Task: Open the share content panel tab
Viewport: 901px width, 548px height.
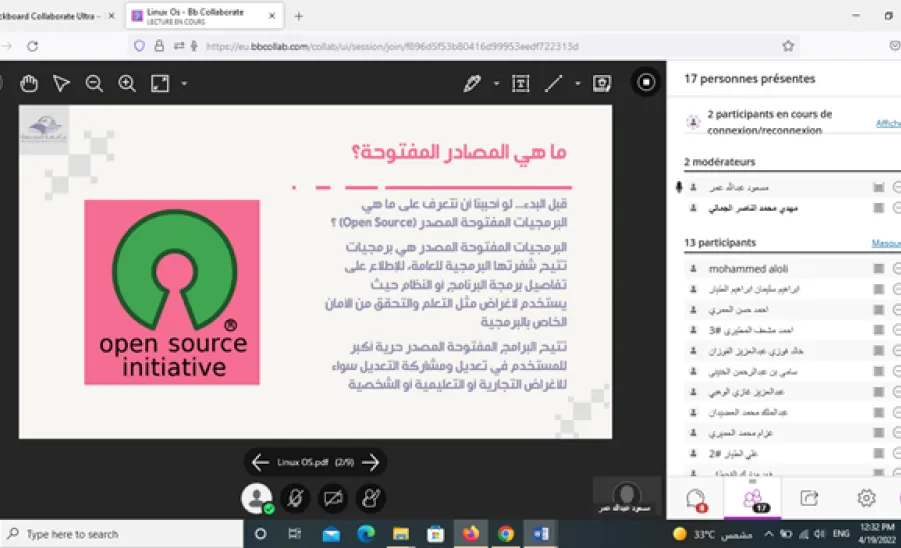Action: [809, 498]
